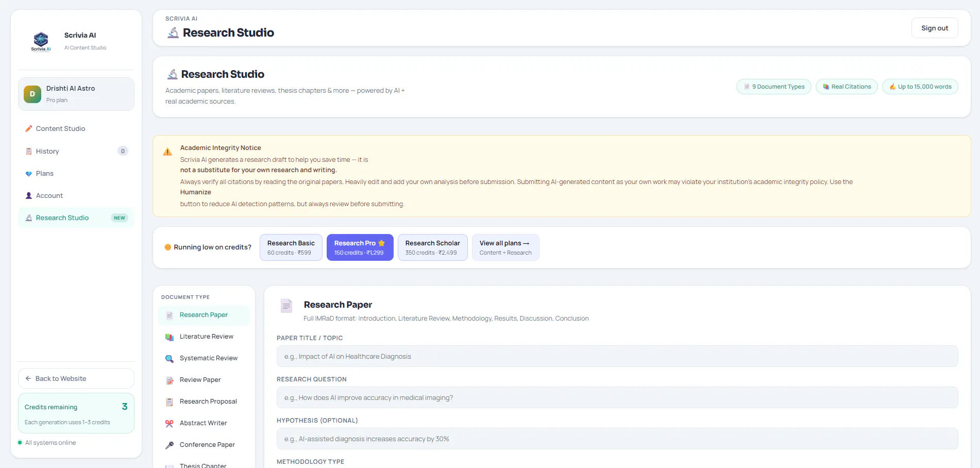Select Research Studio in the sidebar

coord(76,218)
